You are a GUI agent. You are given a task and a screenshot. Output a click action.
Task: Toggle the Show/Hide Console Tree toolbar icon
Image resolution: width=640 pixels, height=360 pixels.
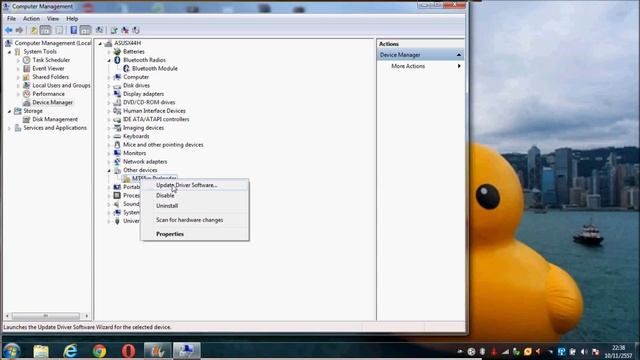tap(45, 30)
